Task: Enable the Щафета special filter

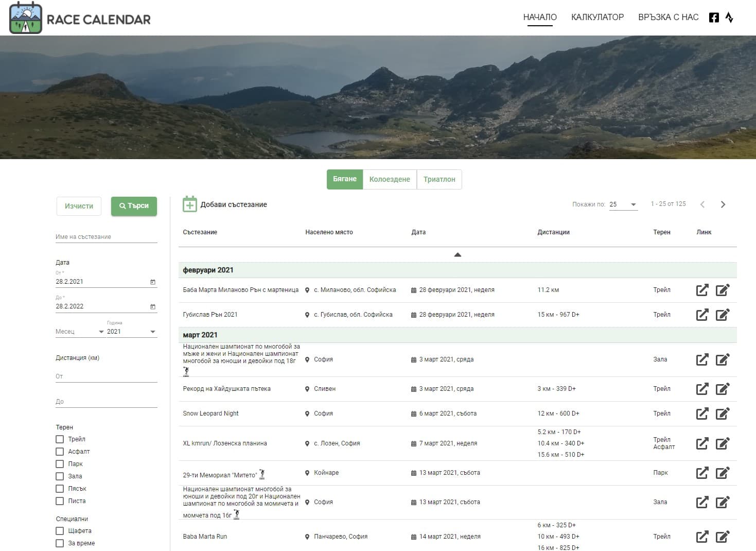Action: click(x=59, y=531)
